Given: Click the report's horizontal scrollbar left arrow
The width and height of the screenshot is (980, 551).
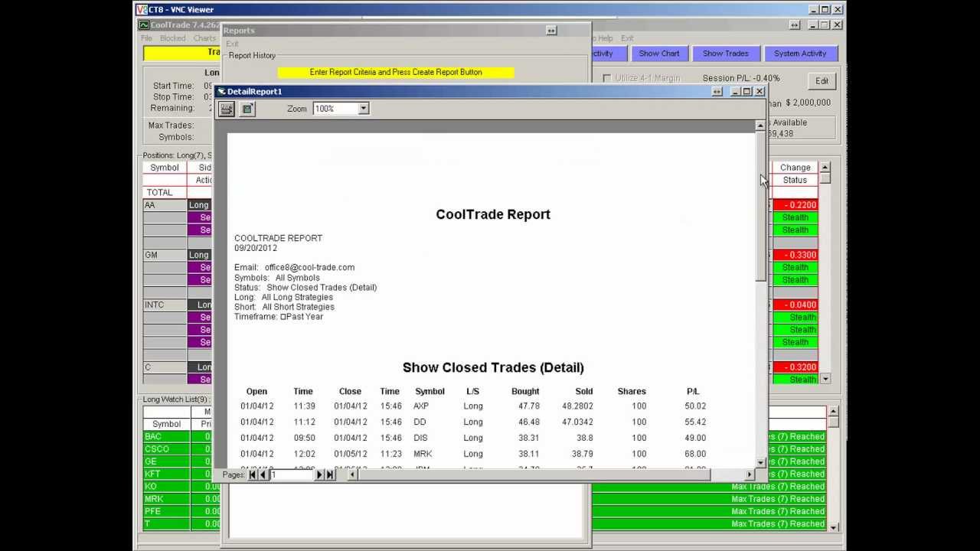Looking at the screenshot, I should (352, 474).
